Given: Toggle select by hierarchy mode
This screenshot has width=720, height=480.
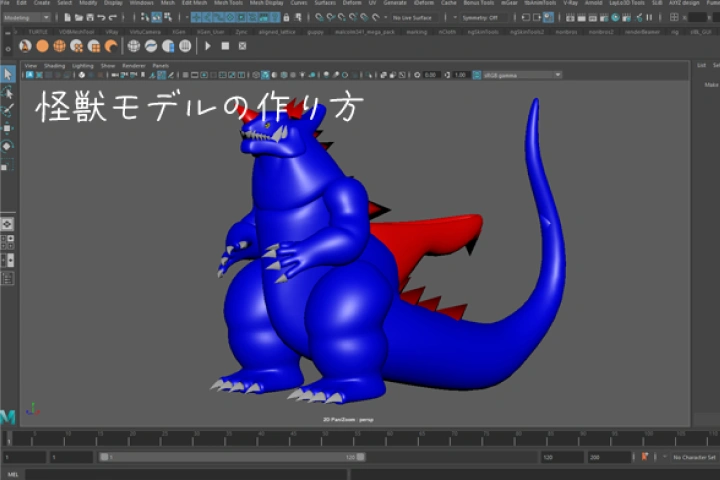Looking at the screenshot, I should pos(145,18).
